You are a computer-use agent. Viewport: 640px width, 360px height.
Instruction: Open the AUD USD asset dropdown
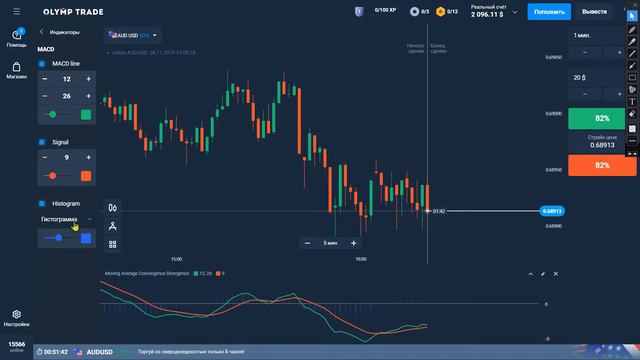132,36
